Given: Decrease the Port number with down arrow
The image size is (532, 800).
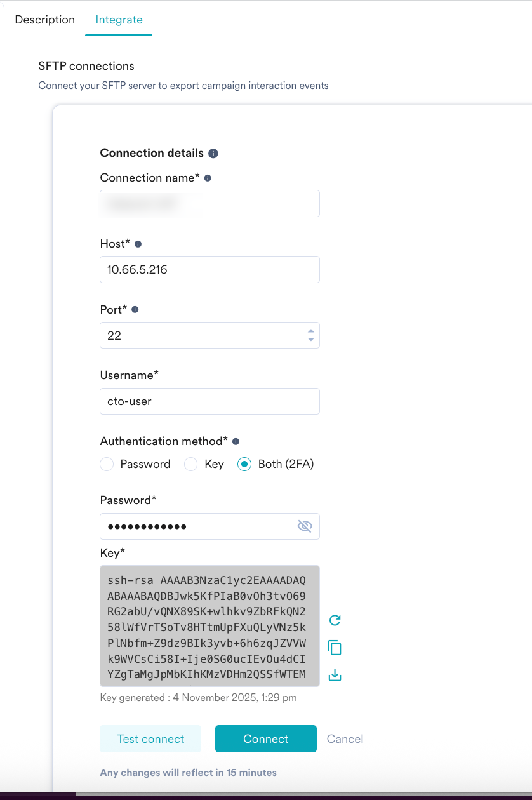Looking at the screenshot, I should [310, 340].
